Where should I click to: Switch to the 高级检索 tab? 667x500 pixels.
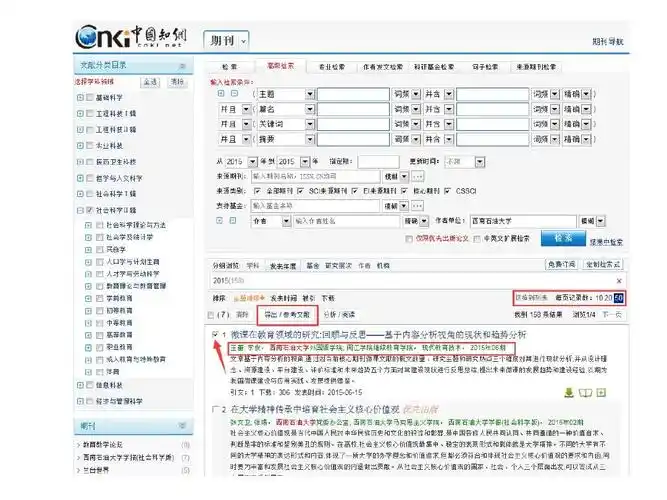pyautogui.click(x=280, y=66)
